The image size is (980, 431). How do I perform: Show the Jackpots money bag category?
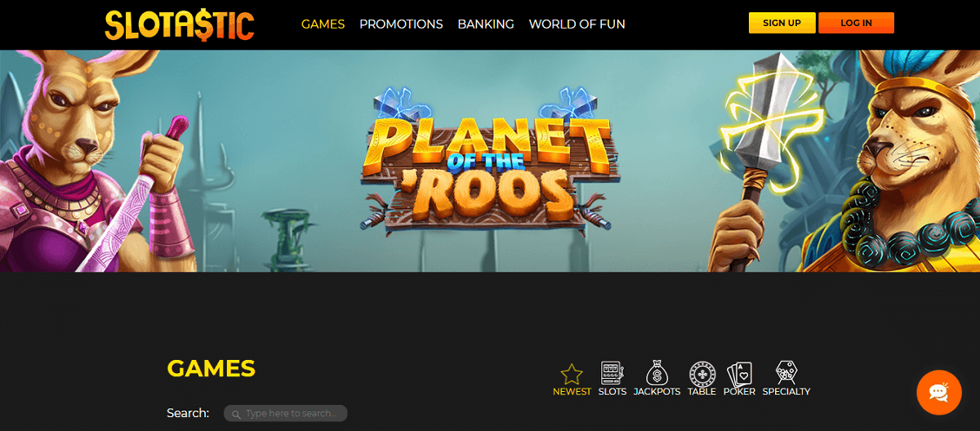click(x=657, y=380)
